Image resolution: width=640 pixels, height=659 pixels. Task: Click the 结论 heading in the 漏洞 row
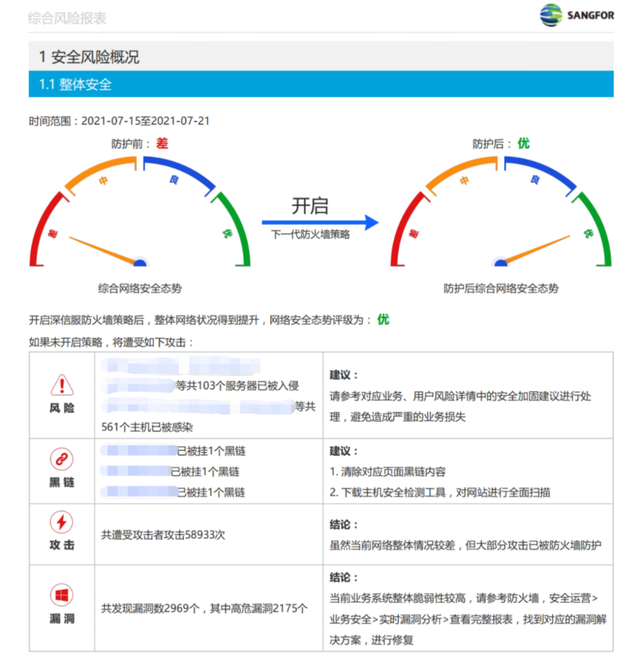pyautogui.click(x=343, y=577)
